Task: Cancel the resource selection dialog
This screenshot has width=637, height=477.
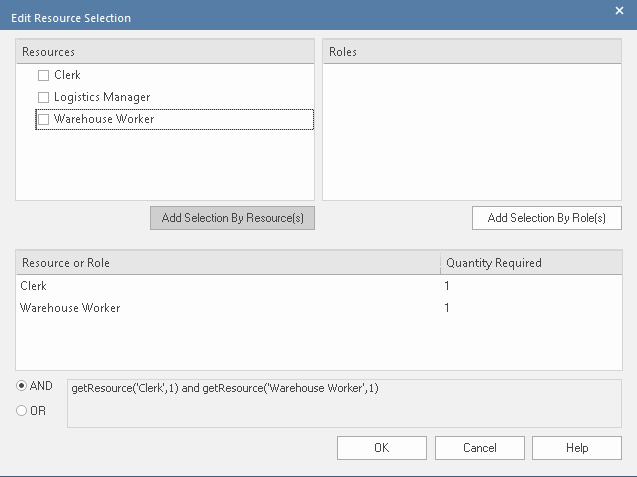Action: pyautogui.click(x=479, y=448)
